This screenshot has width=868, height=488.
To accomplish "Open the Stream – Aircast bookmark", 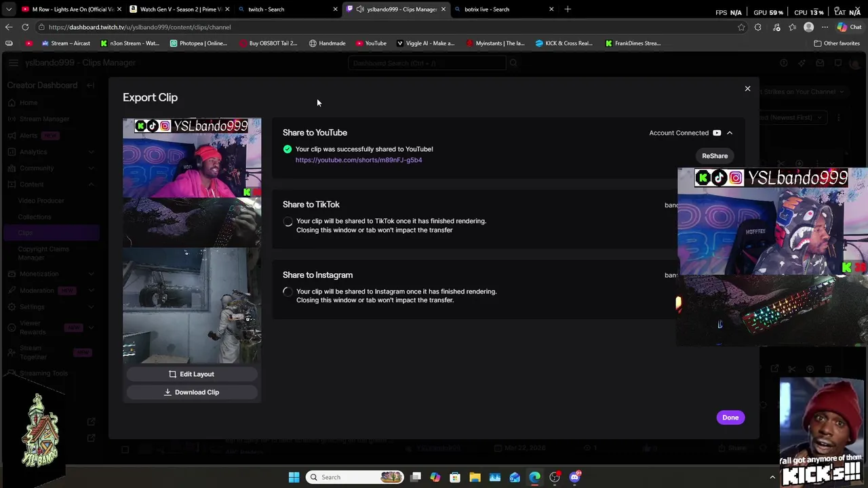I will coord(66,43).
